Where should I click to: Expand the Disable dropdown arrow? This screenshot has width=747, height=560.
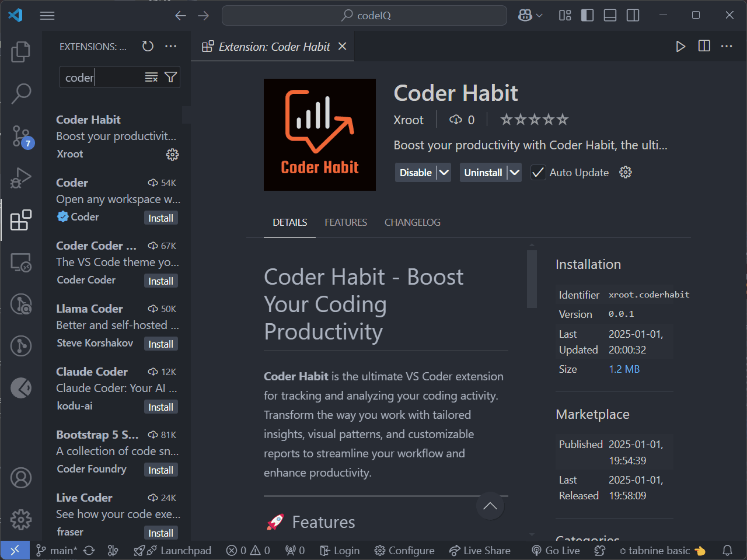(x=444, y=173)
